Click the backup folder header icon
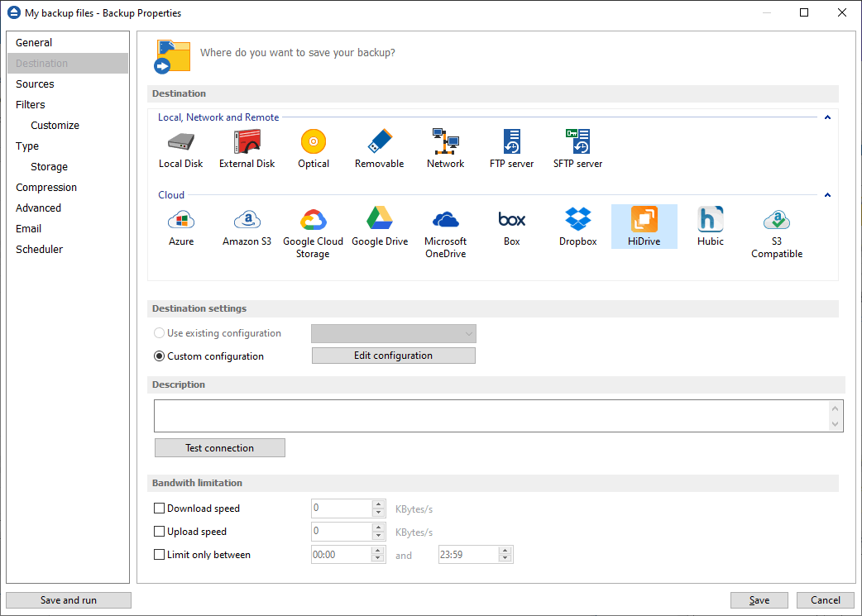The height and width of the screenshot is (616, 862). pos(172,56)
